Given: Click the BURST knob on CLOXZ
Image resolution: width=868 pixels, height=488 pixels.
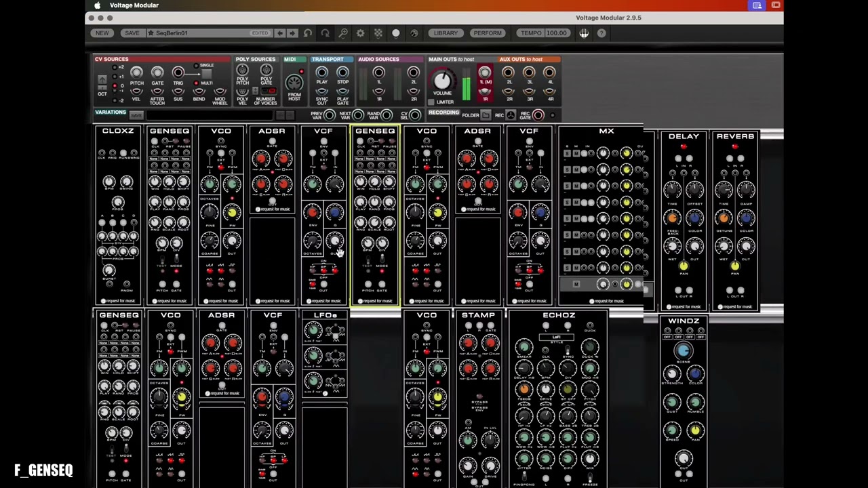Looking at the screenshot, I should coord(109,272).
